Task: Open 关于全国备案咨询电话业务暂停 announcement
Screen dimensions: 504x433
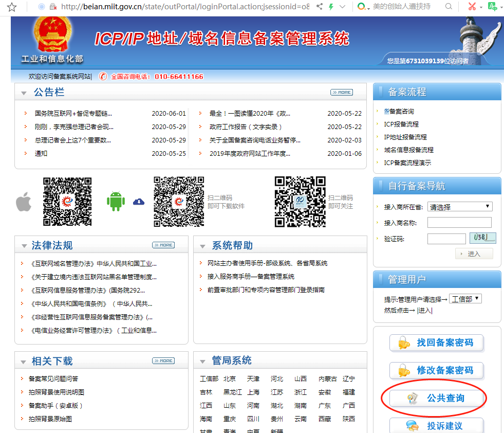Action: click(x=255, y=140)
